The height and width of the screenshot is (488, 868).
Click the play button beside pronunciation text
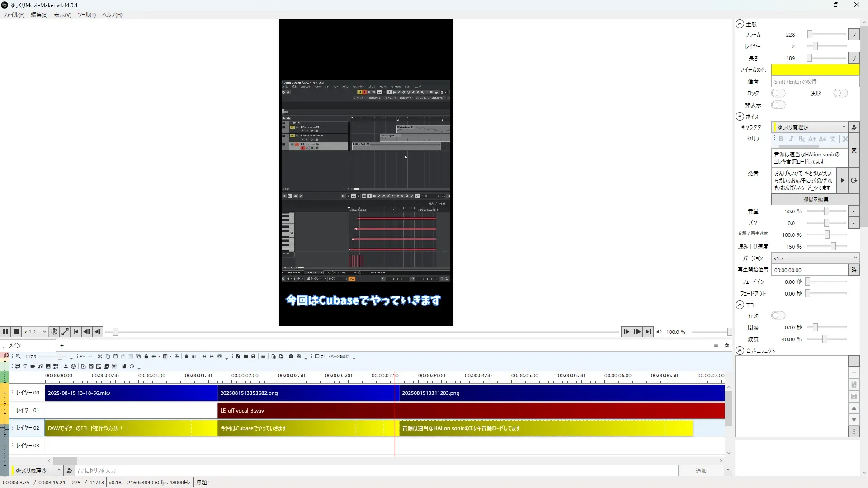[x=842, y=180]
